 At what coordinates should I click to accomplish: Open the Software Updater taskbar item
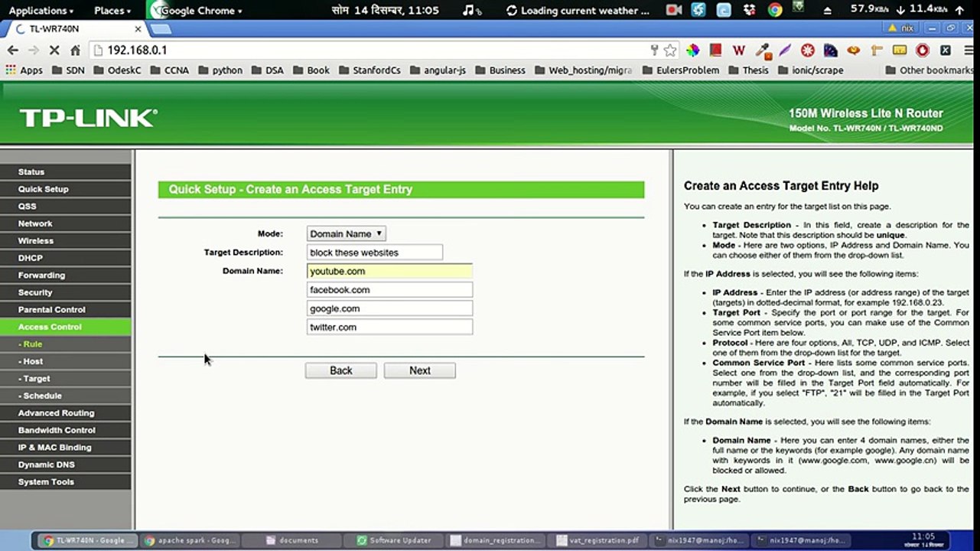point(392,540)
